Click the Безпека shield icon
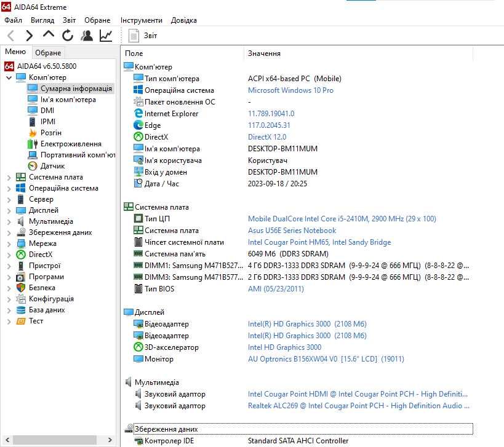The height and width of the screenshot is (447, 504). [x=21, y=288]
